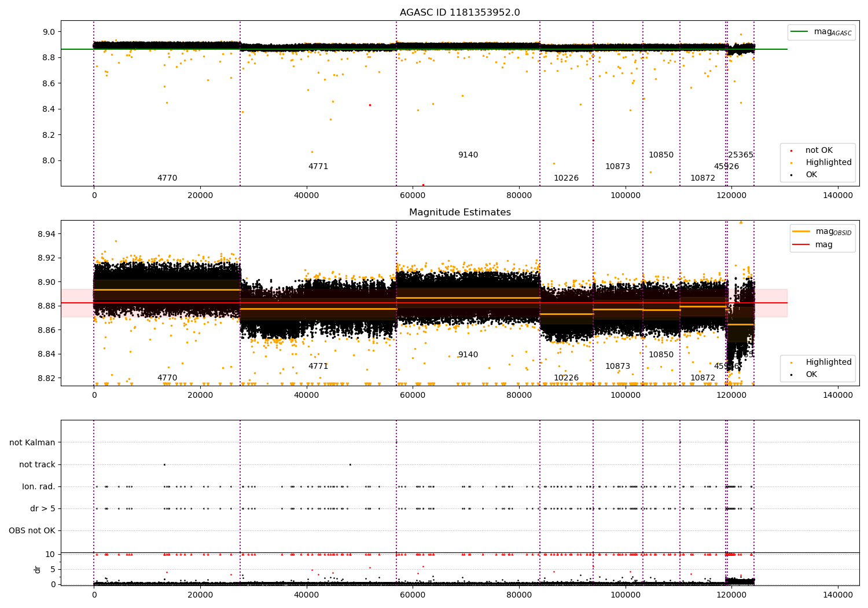Click the 'not track' marker near x=48000
This screenshot has width=868, height=608.
point(350,464)
